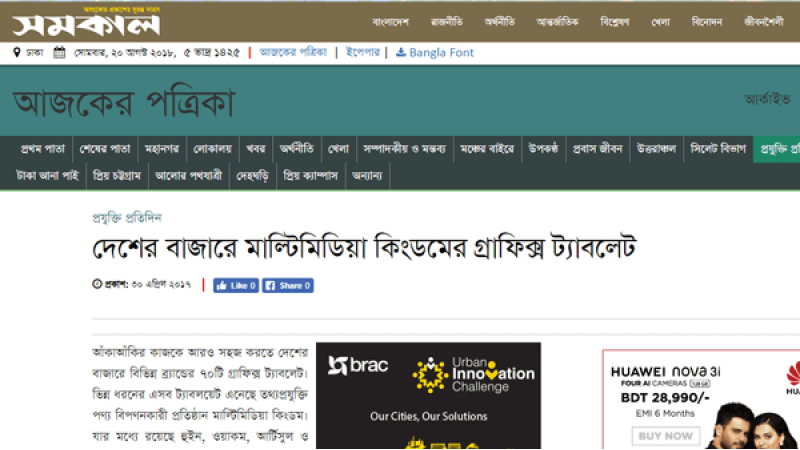800x450 pixels.
Task: Select the মঞ্চের বাইরে section tab
Action: [487, 149]
